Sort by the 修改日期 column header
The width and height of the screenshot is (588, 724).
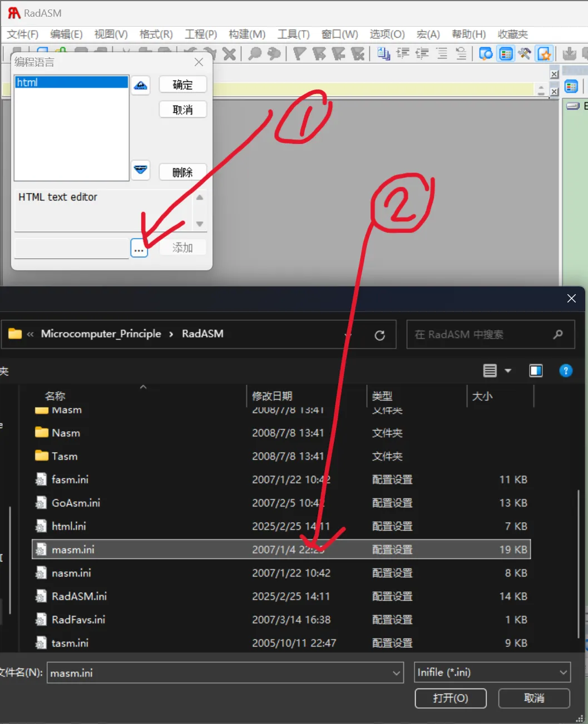click(x=272, y=396)
